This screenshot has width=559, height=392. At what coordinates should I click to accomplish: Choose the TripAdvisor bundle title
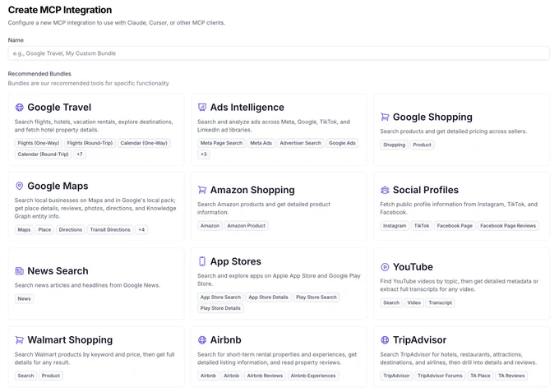click(x=419, y=340)
